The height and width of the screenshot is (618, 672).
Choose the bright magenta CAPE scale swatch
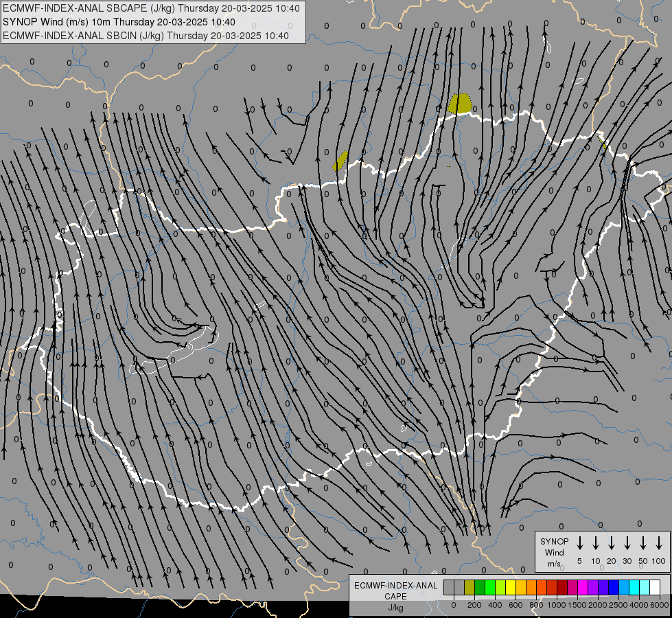point(583,587)
